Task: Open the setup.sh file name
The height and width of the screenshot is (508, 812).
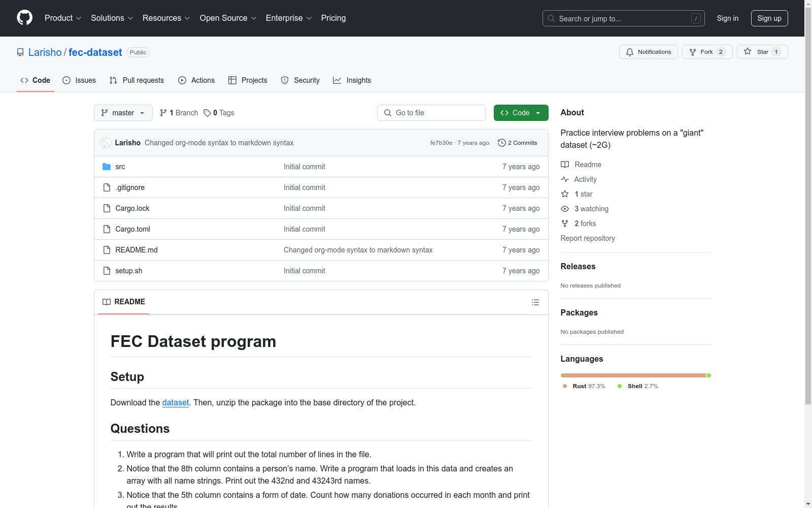Action: pos(129,271)
